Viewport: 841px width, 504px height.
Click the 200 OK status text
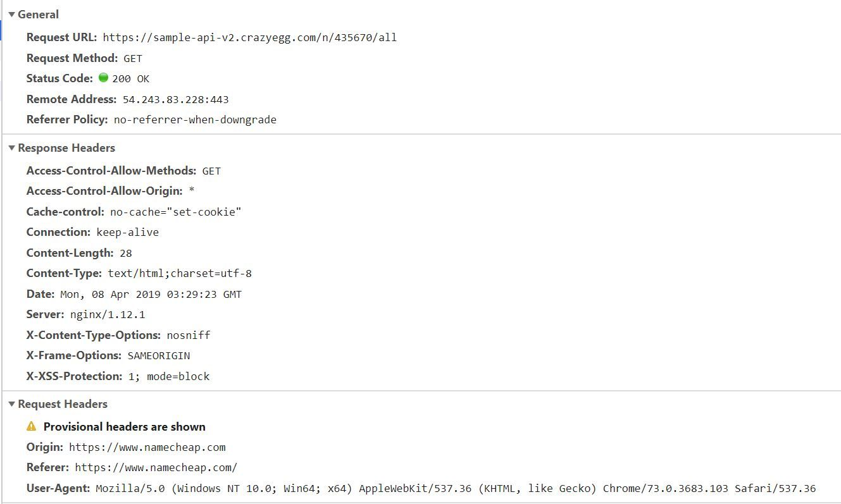(x=131, y=78)
